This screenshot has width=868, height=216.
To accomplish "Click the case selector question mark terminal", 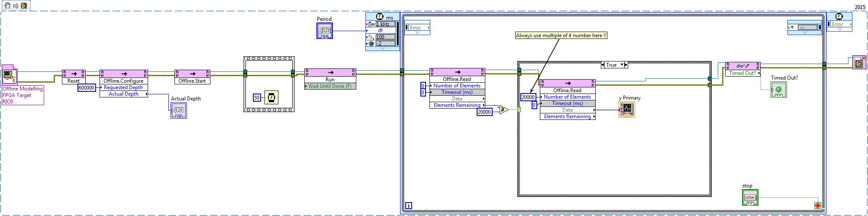I will tap(519, 110).
